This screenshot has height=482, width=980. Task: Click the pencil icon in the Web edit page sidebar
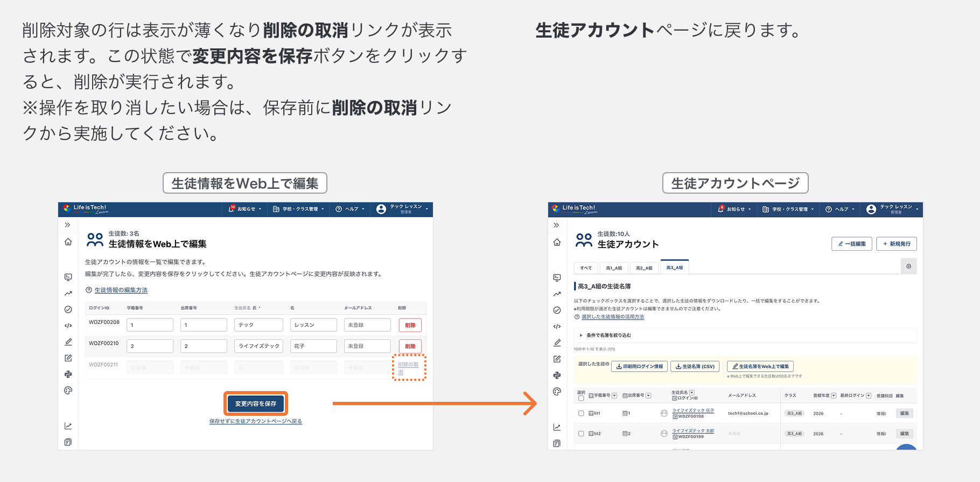click(68, 342)
